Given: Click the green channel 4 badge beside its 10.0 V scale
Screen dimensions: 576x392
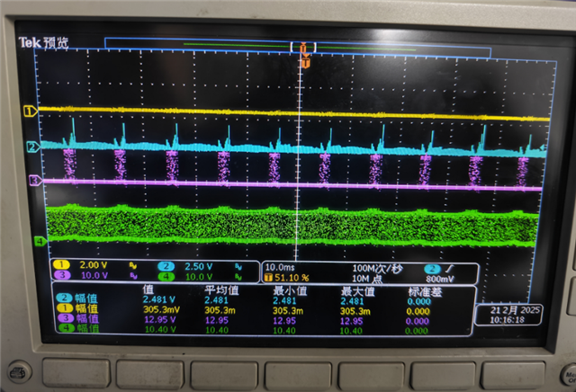Looking at the screenshot, I should [166, 276].
